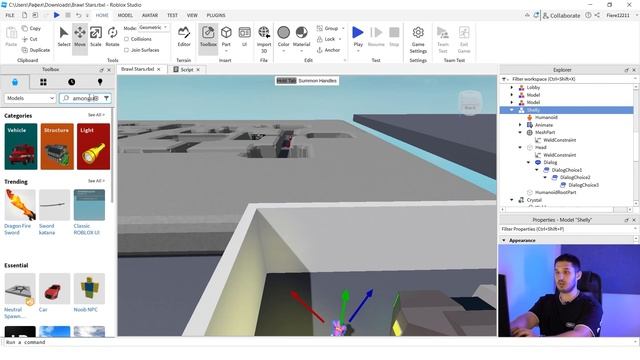Screen dimensions: 640x360
Task: Open the Terrain Editor
Action: click(184, 36)
